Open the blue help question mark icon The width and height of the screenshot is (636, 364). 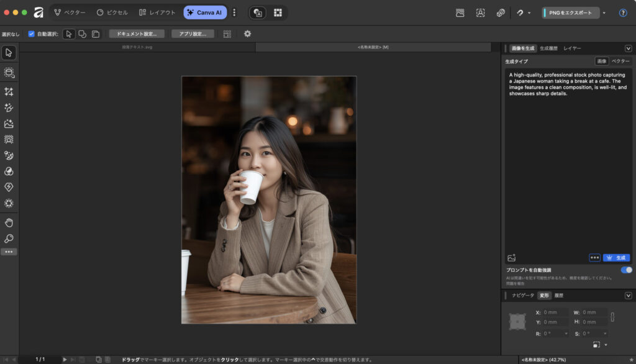[x=623, y=12]
